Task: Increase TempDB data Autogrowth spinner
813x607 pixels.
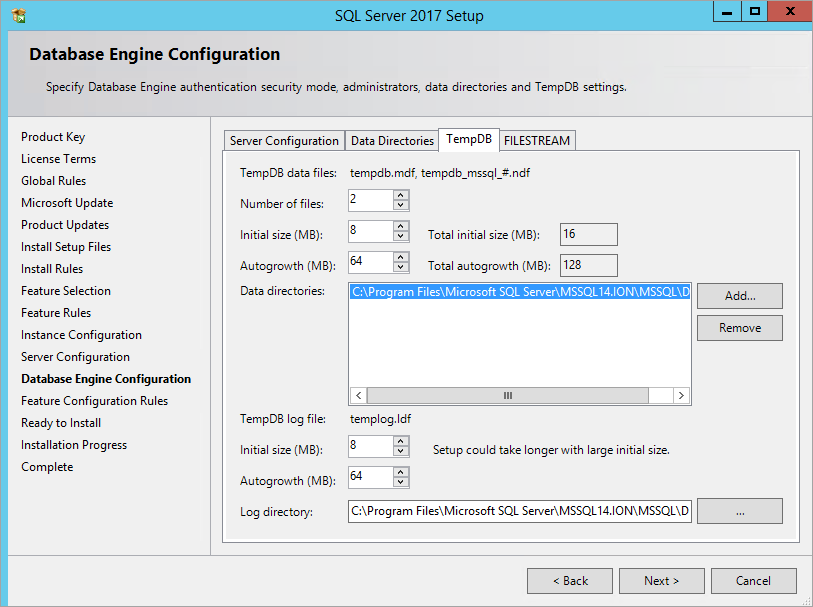Action: coord(401,258)
